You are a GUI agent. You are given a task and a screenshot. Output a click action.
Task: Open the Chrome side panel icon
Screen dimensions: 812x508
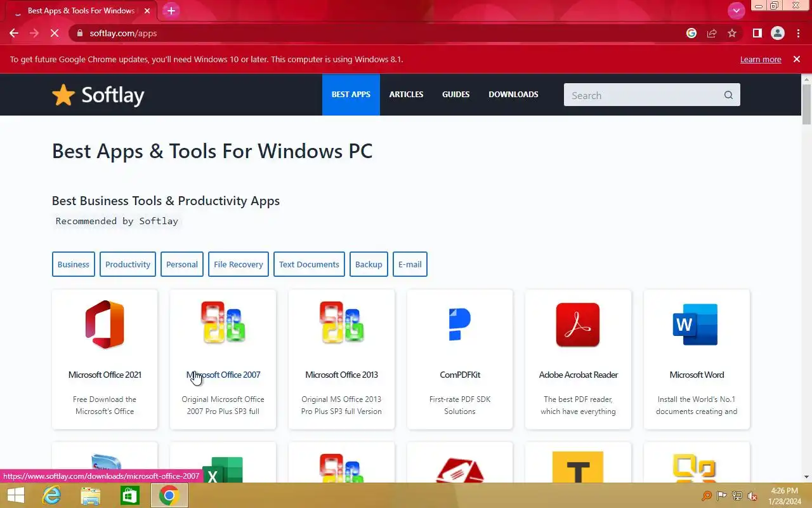[757, 34]
